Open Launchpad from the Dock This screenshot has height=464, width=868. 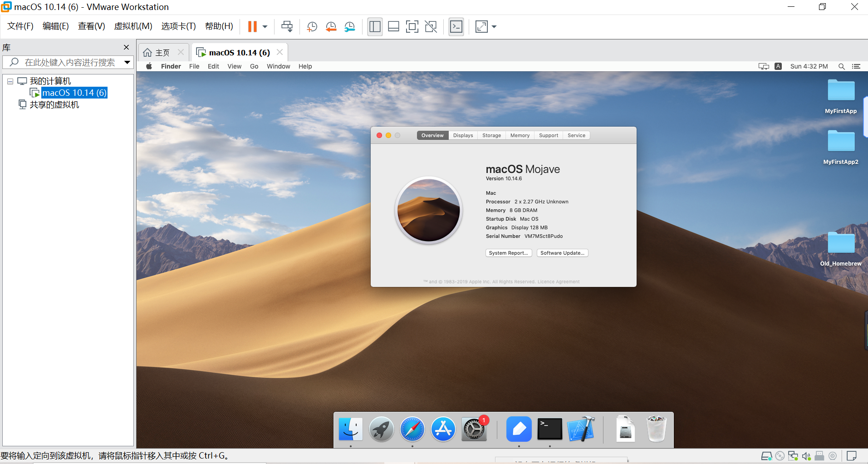(382, 429)
